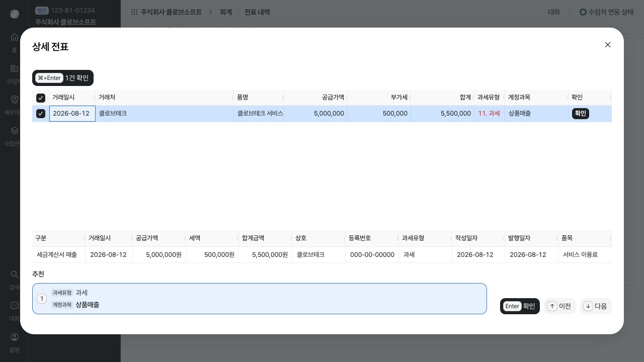Open 홈 from the left sidebar icon

(x=15, y=37)
